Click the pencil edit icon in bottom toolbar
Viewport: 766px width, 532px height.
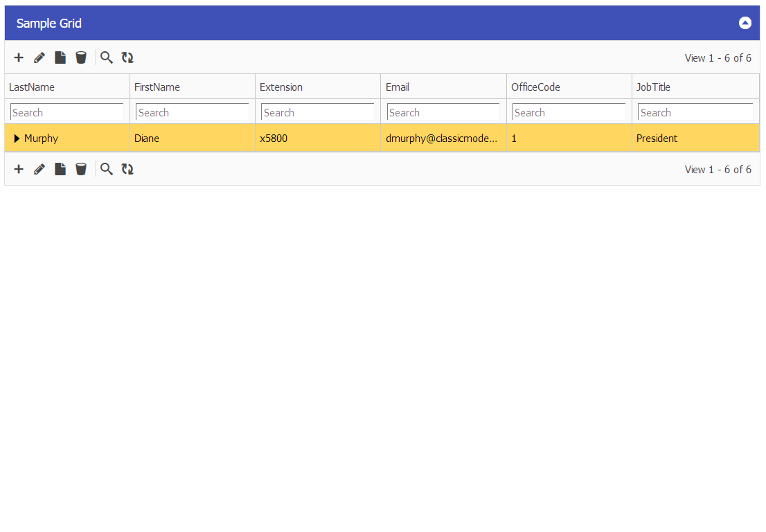coord(39,169)
